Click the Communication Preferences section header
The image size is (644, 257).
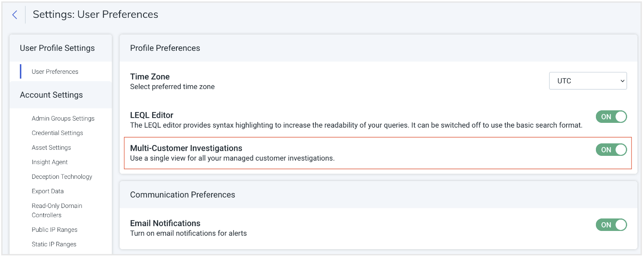click(x=182, y=195)
